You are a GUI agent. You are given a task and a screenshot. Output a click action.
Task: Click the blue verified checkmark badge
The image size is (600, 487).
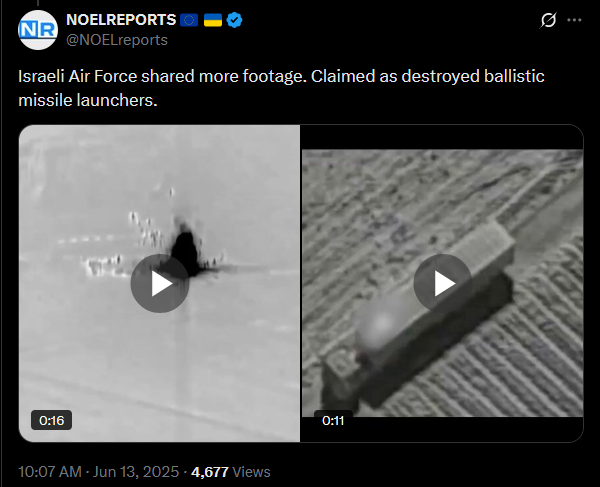tap(234, 20)
